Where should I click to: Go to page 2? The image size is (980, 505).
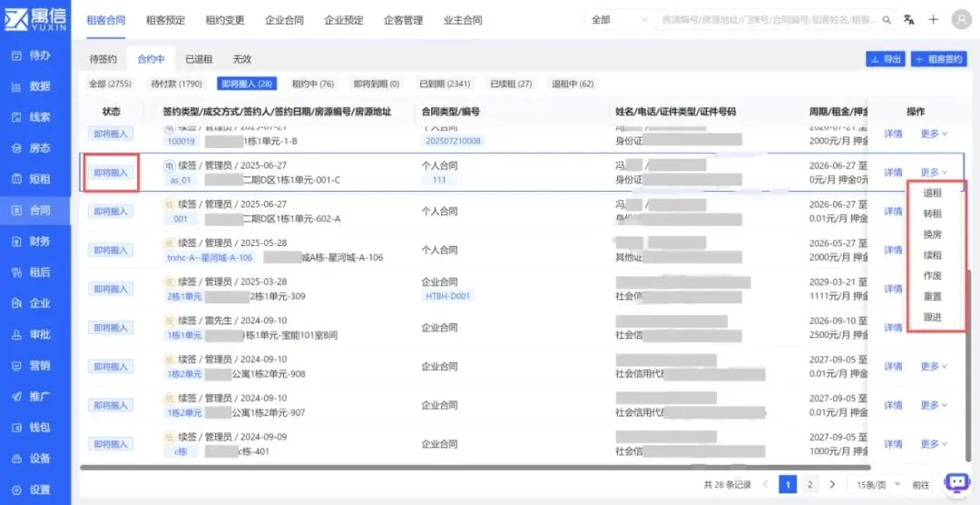coord(810,484)
